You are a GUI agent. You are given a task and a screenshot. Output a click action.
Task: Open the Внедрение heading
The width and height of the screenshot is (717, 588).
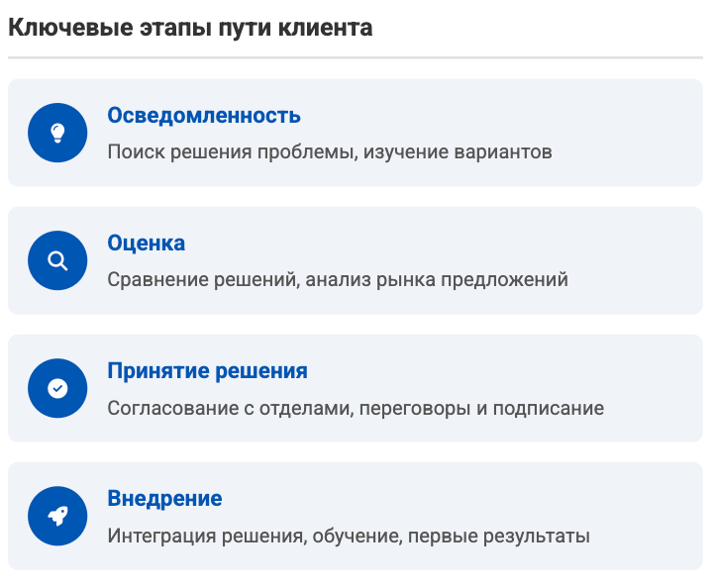pyautogui.click(x=164, y=498)
